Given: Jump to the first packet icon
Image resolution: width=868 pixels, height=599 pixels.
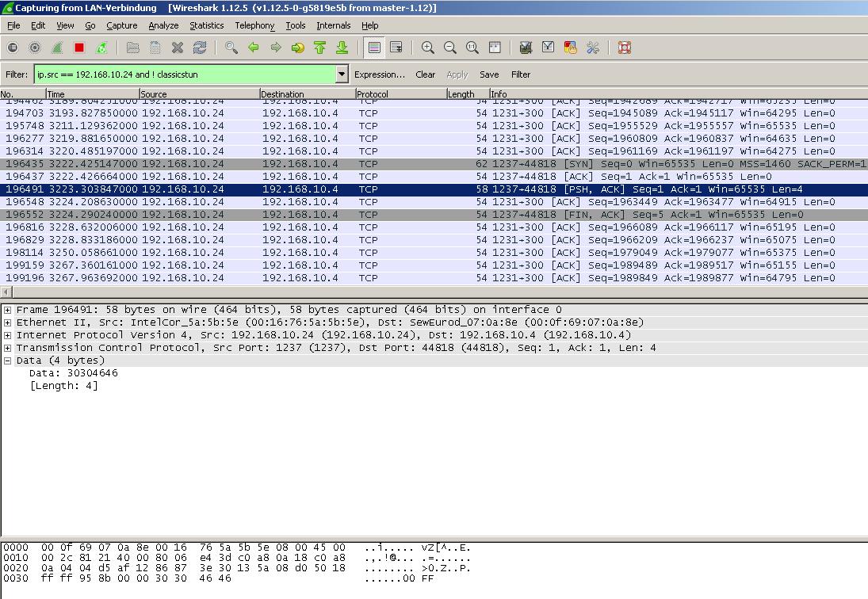Looking at the screenshot, I should (x=320, y=48).
